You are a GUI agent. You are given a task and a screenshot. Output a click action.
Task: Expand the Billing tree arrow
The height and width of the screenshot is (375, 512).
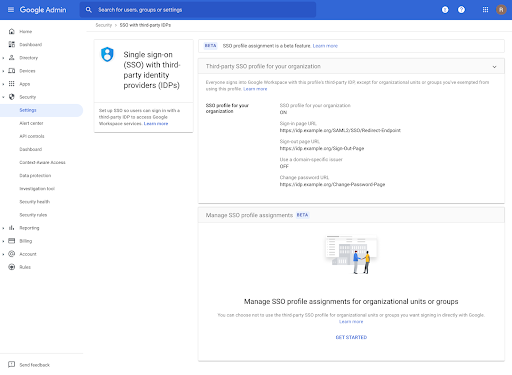click(3, 241)
